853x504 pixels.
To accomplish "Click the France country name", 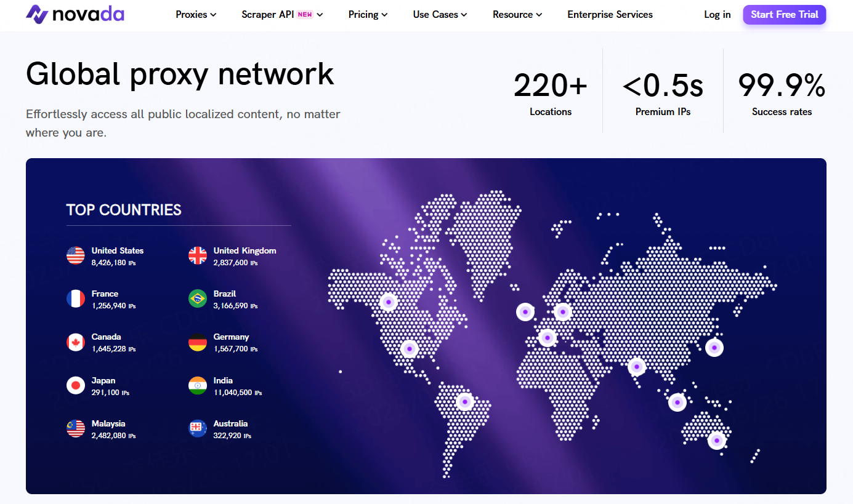I will [x=105, y=294].
